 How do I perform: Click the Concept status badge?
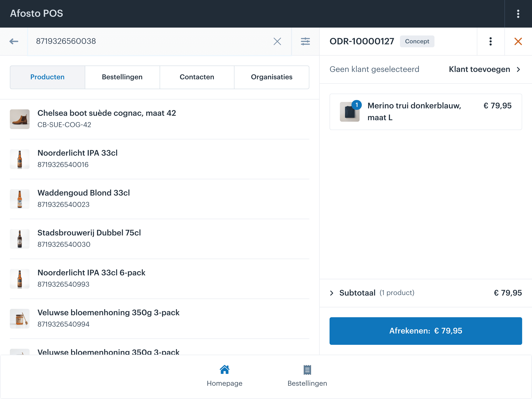(417, 41)
